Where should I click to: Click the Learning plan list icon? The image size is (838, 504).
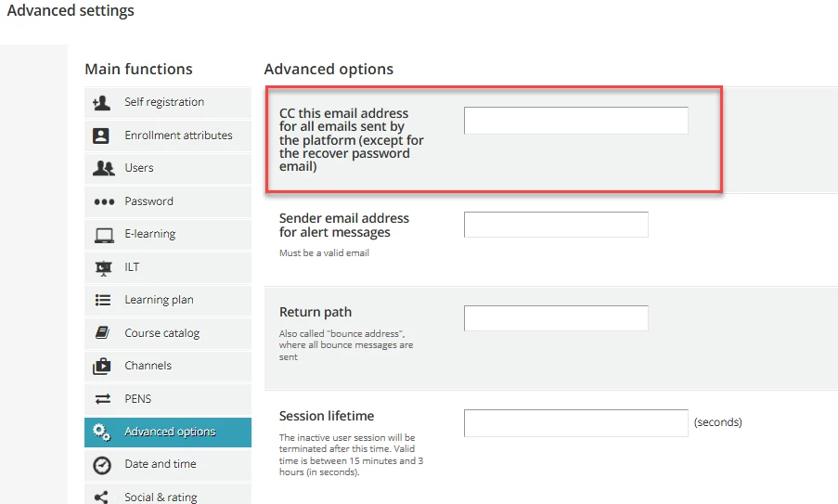103,301
